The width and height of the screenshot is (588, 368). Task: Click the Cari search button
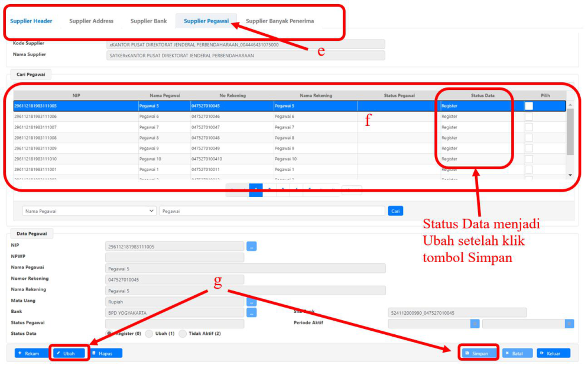coord(395,211)
